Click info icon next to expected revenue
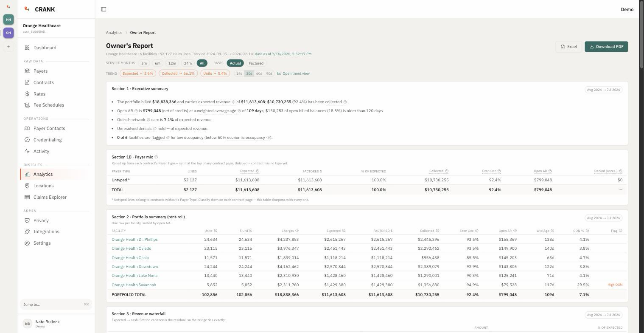 233,102
